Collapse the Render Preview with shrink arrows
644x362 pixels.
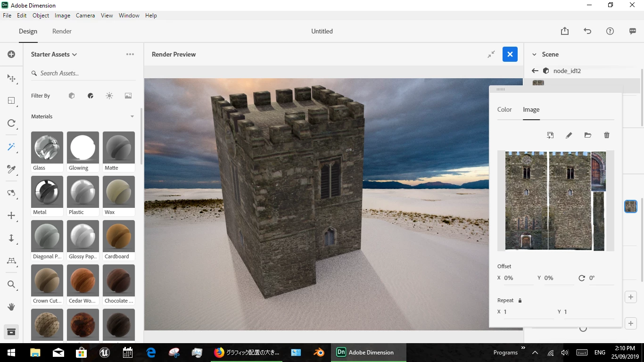[491, 54]
